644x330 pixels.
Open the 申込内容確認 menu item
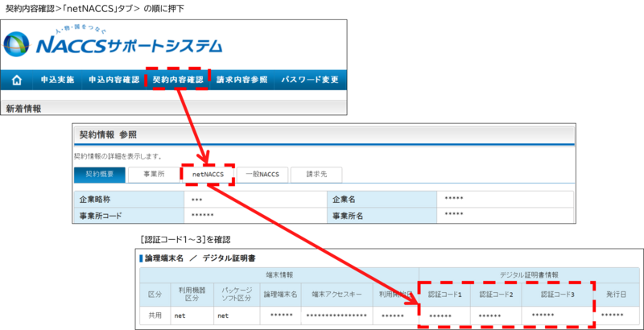pos(114,80)
